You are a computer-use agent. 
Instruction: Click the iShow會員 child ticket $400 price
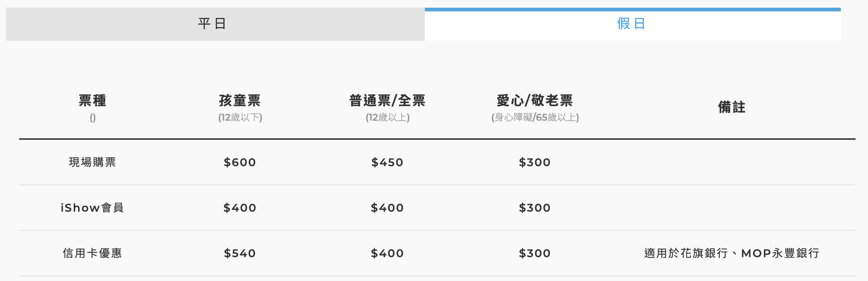[x=240, y=208]
